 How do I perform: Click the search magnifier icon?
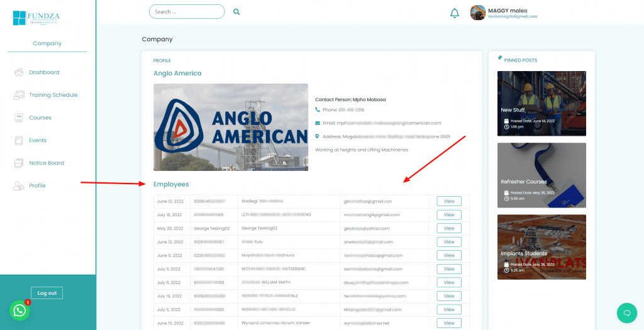236,12
